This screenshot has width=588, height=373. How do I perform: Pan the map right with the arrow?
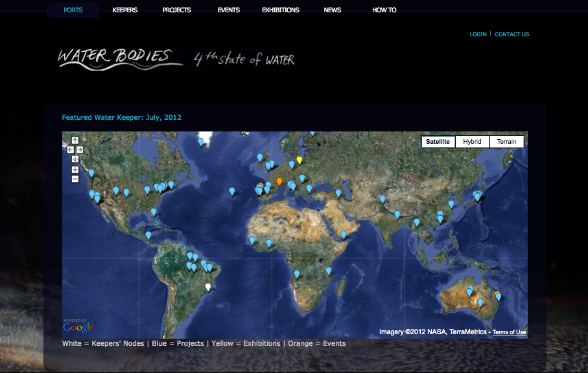click(80, 150)
